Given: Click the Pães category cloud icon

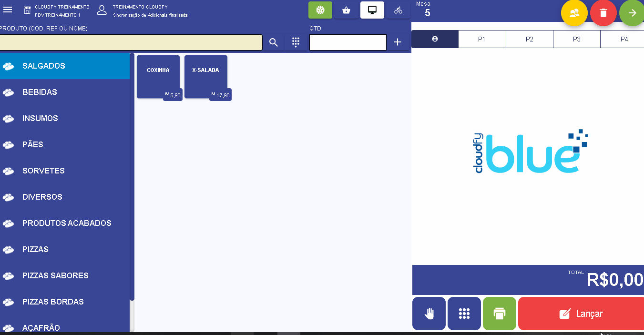Looking at the screenshot, I should pyautogui.click(x=8, y=145).
